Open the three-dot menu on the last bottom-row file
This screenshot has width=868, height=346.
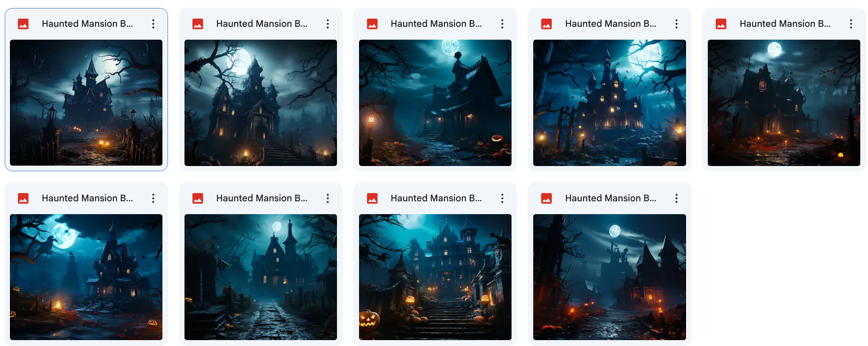coord(677,198)
